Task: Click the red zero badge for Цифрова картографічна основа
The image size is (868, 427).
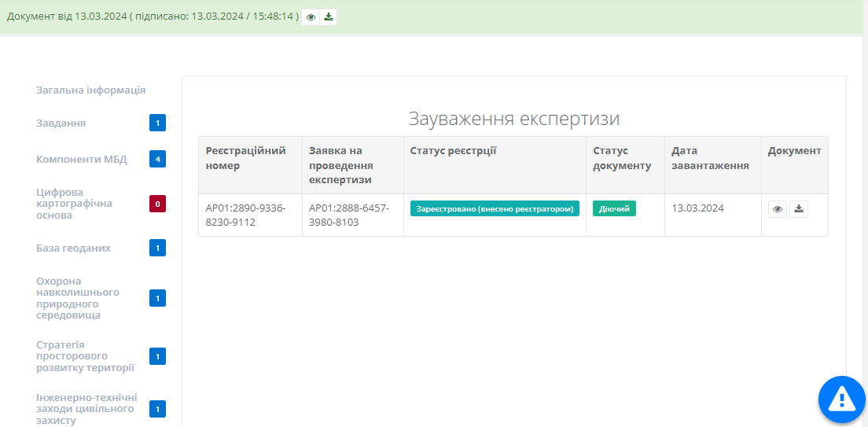Action: coord(157,204)
